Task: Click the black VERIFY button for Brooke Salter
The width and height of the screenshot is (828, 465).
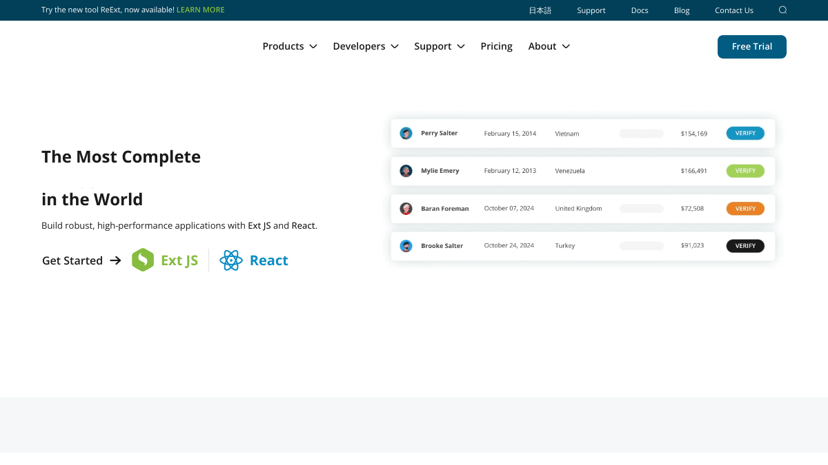Action: (745, 245)
